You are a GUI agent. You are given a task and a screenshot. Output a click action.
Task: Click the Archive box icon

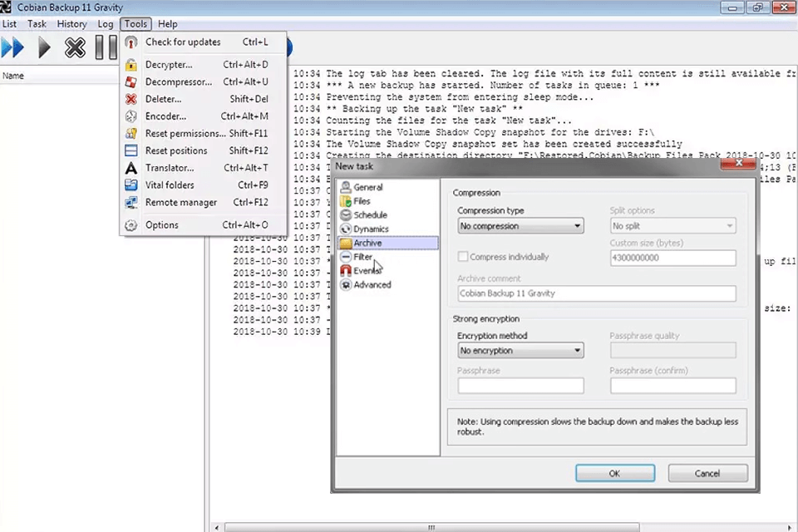[346, 243]
